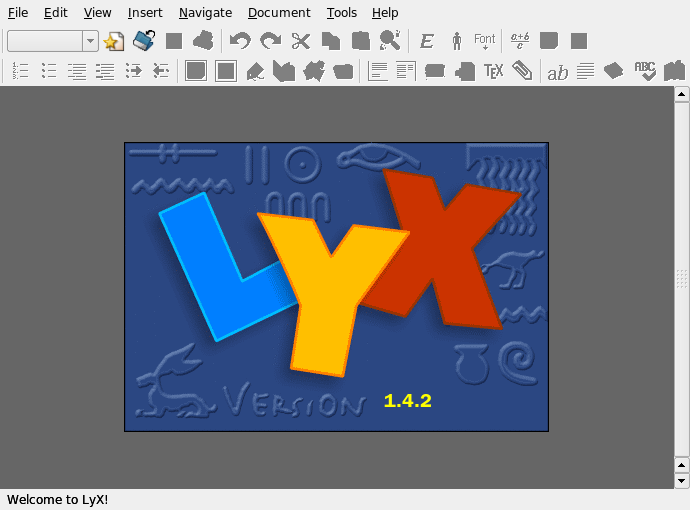Click the open-book icon at toolbar end
The image size is (690, 510).
674,71
